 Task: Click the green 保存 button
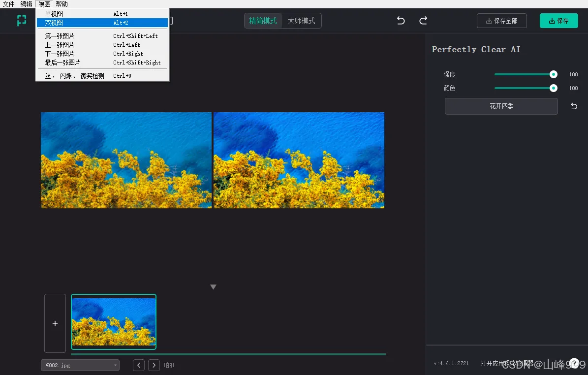[558, 21]
